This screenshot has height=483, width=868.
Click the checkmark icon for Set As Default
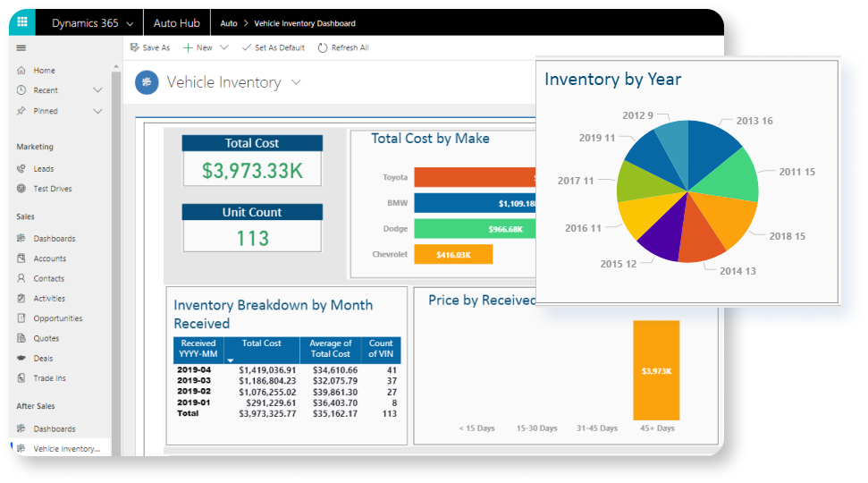247,47
